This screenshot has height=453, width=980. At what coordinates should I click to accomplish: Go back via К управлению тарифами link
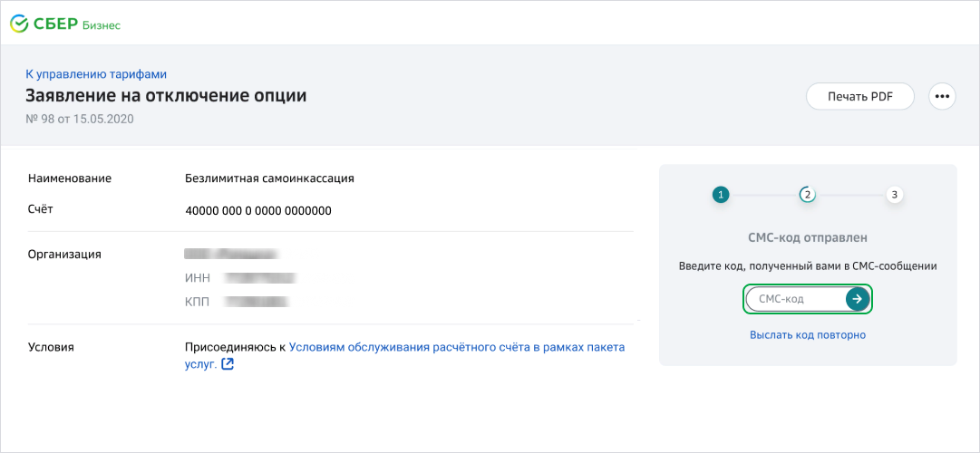pyautogui.click(x=96, y=74)
